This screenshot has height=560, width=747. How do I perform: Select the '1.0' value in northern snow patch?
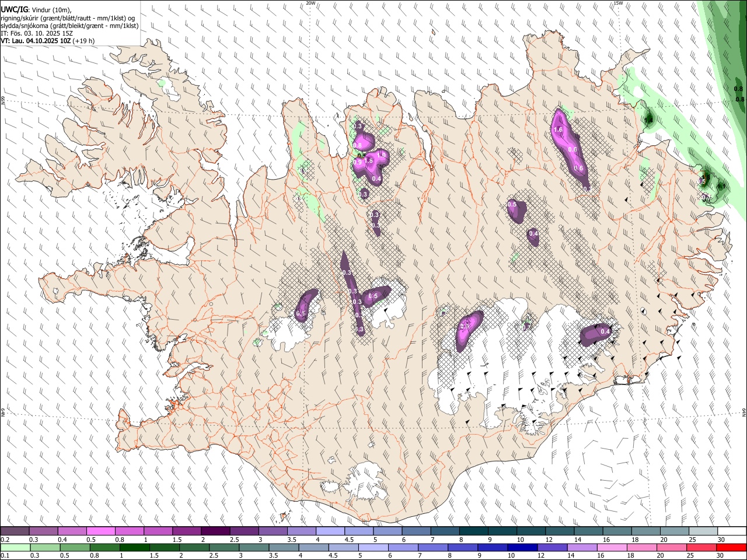tap(382, 155)
